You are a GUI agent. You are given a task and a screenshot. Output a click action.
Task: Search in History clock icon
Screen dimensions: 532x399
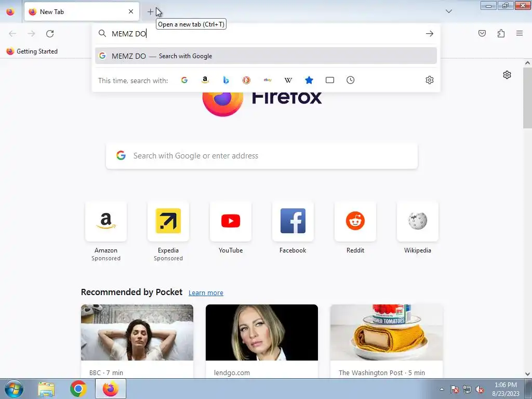point(351,80)
